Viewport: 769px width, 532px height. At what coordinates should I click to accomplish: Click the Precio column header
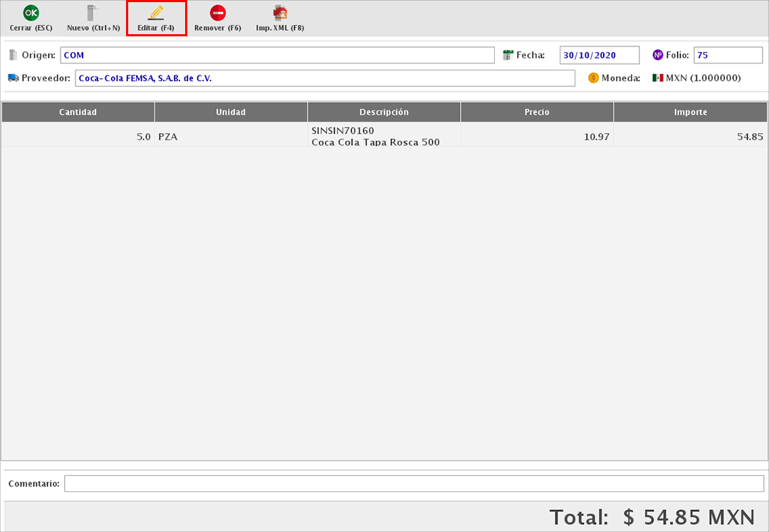(x=537, y=112)
